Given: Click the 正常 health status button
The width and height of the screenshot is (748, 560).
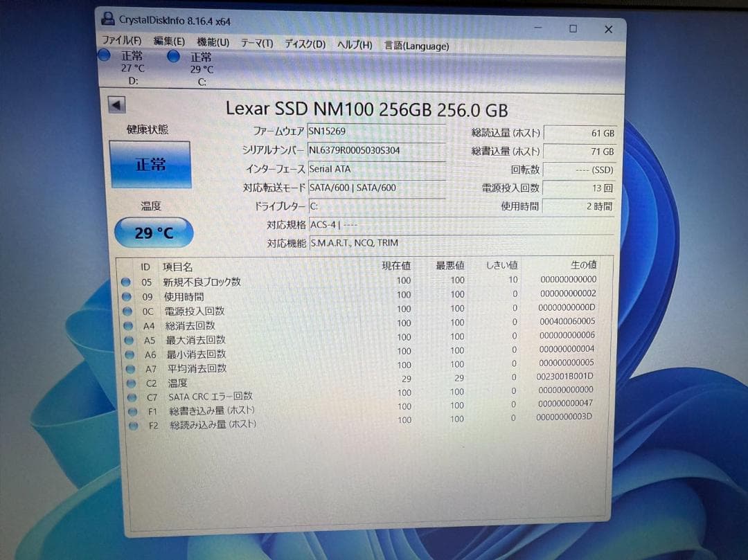Looking at the screenshot, I should pyautogui.click(x=152, y=165).
